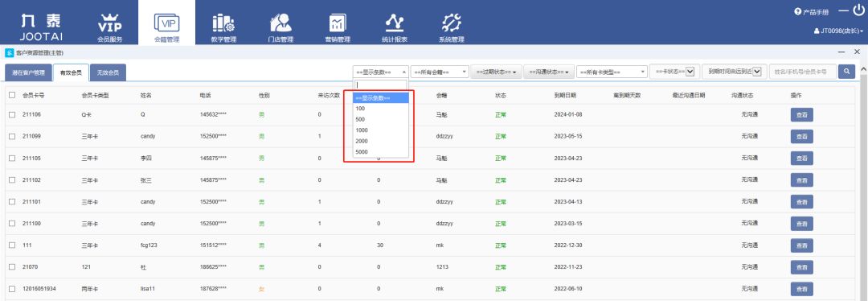868x301 pixels.
Task: Focus the dropdown filter text box
Action: tap(381, 85)
